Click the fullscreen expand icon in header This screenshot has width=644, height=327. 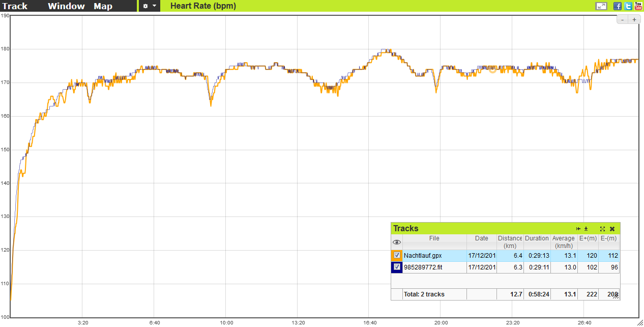tap(601, 6)
